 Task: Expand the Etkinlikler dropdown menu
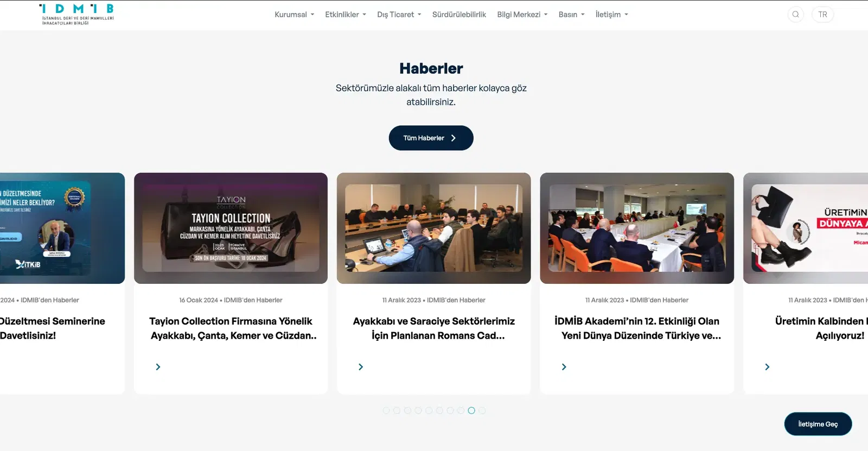[346, 15]
